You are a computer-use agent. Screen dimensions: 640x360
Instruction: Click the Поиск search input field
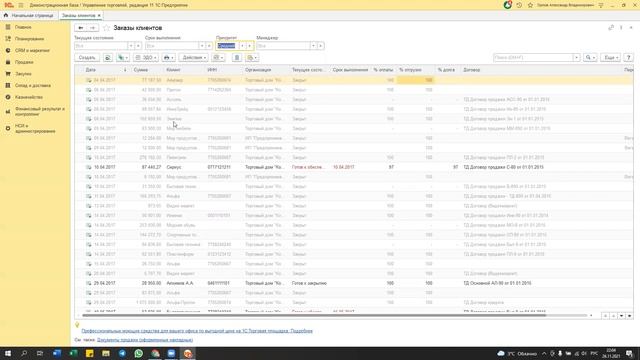click(x=533, y=58)
